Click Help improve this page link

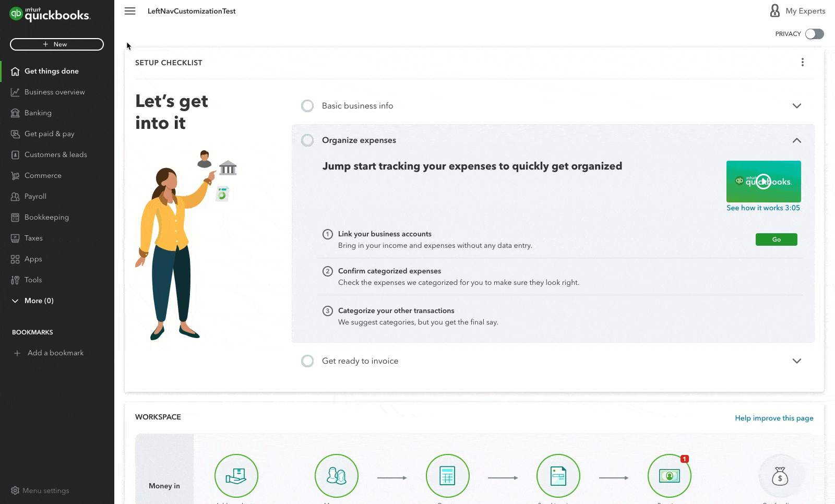(774, 418)
